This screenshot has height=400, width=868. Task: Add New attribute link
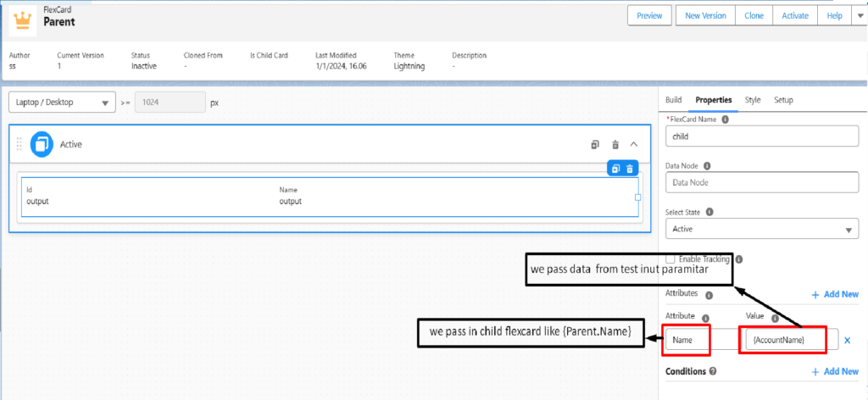tap(835, 295)
